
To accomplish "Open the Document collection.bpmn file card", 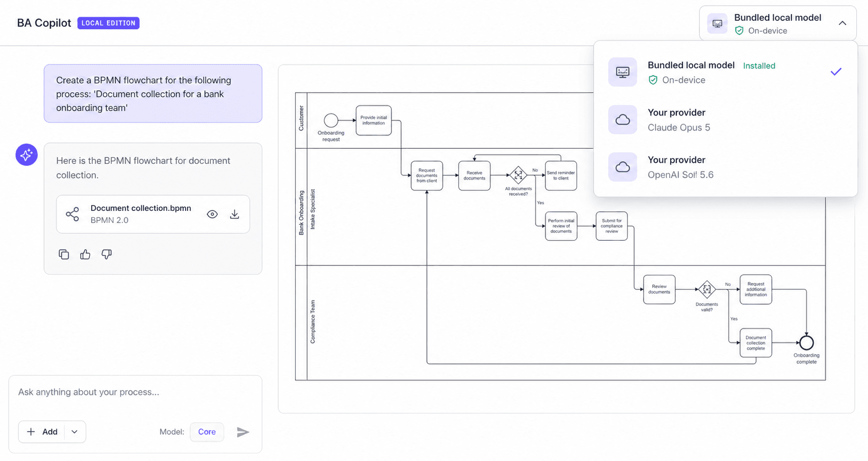I will pos(153,214).
